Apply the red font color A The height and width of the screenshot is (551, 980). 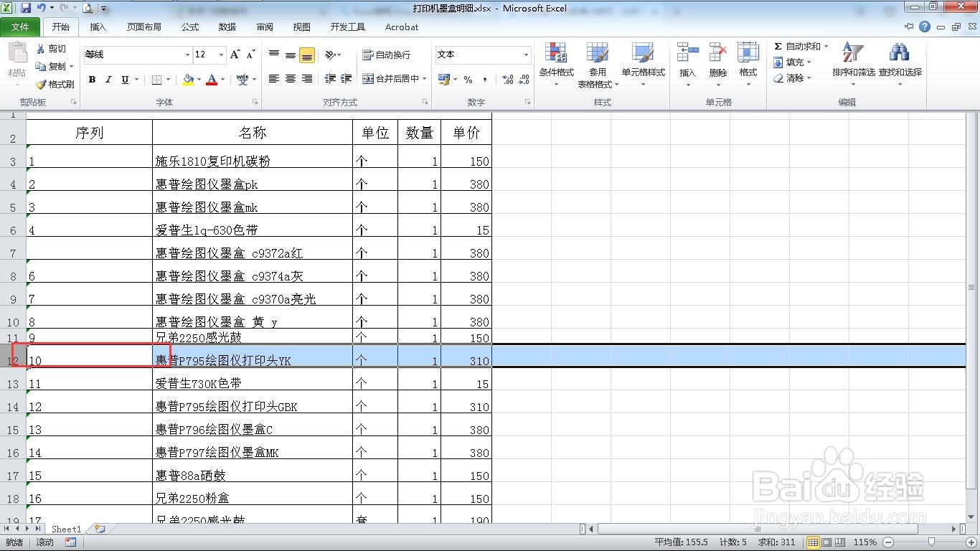(x=212, y=80)
